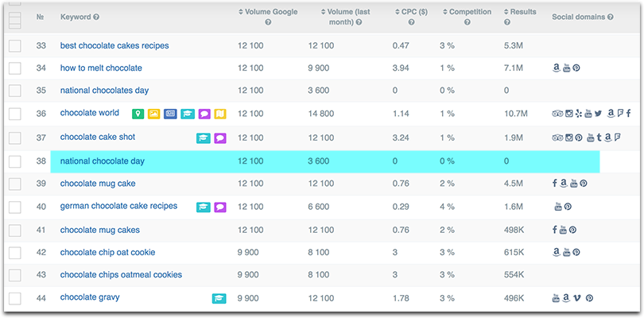This screenshot has height=318, width=644.
Task: Click the Volume (last month) column header
Action: point(345,17)
